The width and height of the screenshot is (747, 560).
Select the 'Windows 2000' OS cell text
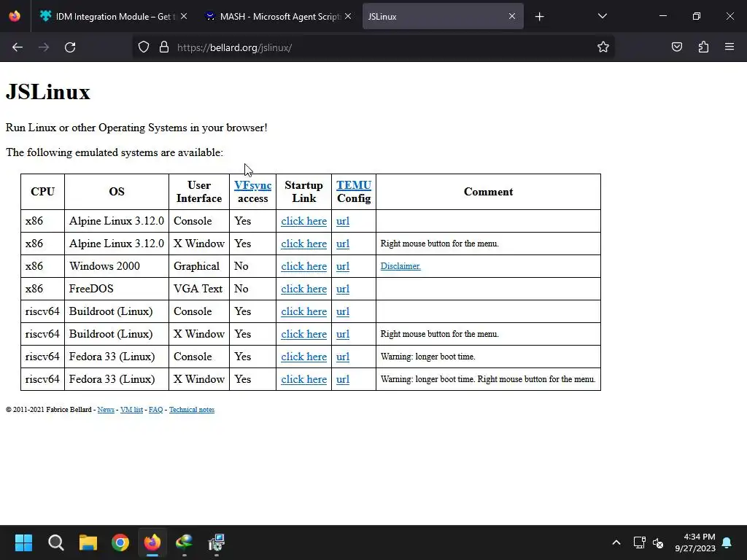pos(104,266)
